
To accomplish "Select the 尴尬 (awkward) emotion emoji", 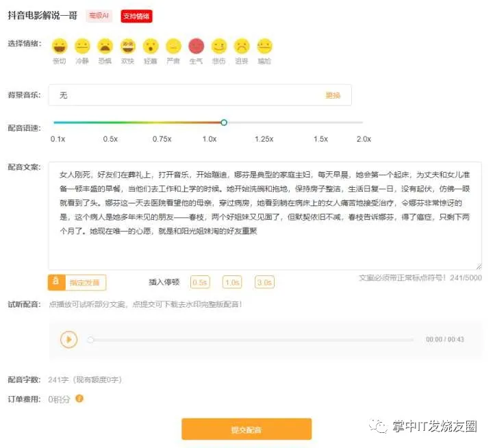I will [x=264, y=47].
